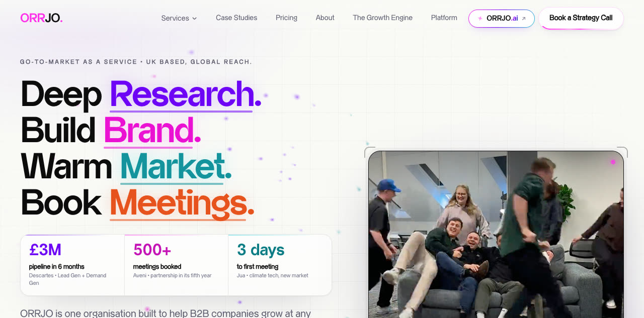Click the highlighted word Market.

click(x=172, y=166)
